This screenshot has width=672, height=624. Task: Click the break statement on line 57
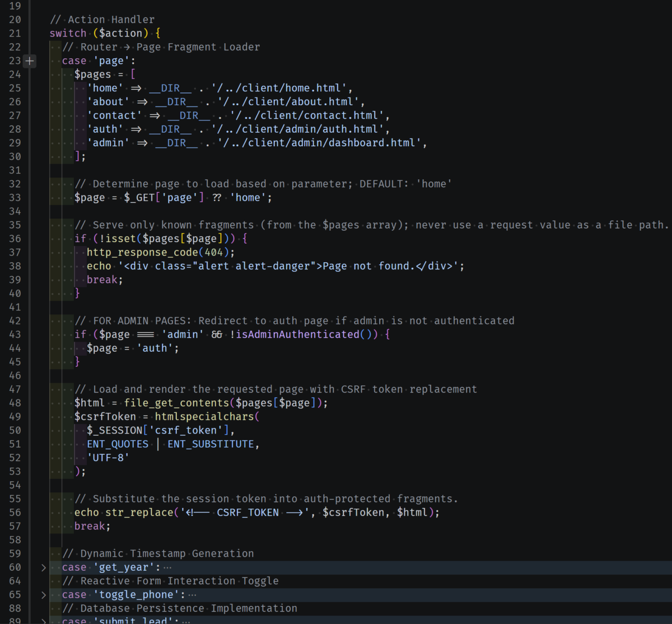90,527
